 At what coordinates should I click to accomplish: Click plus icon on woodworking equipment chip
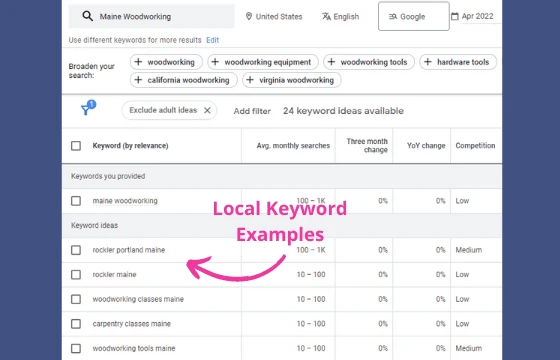point(215,62)
